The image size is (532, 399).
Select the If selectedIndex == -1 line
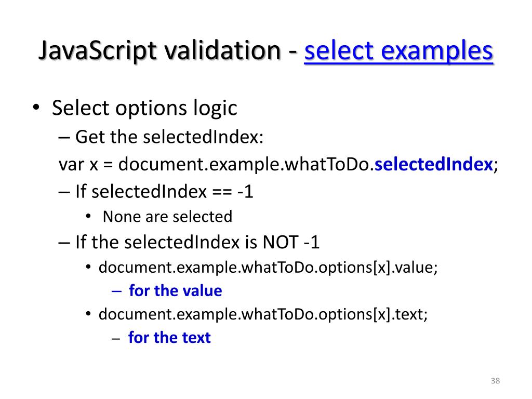pyautogui.click(x=164, y=191)
